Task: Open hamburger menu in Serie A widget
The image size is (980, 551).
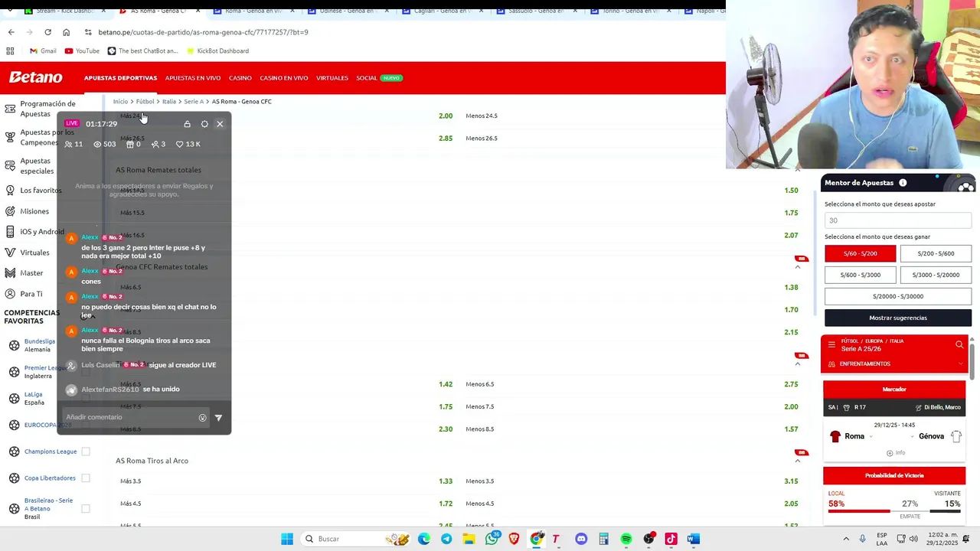Action: coord(831,344)
